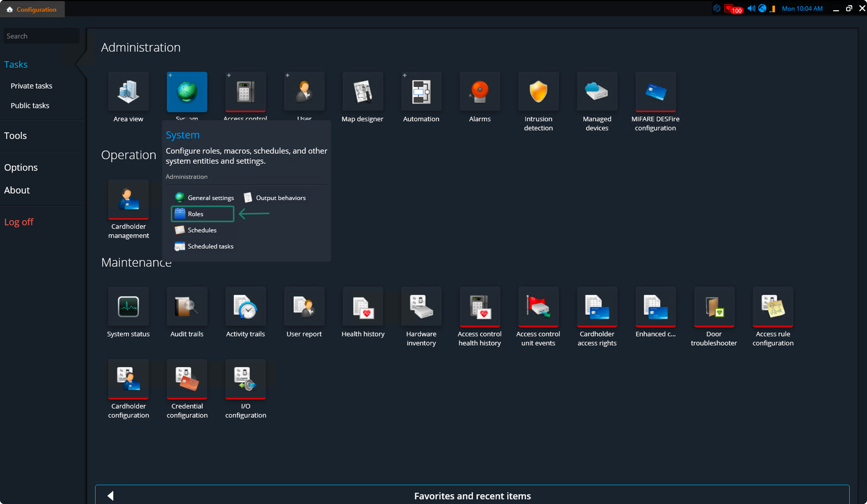The width and height of the screenshot is (867, 504).
Task: Open the System status monitor icon
Action: [128, 307]
